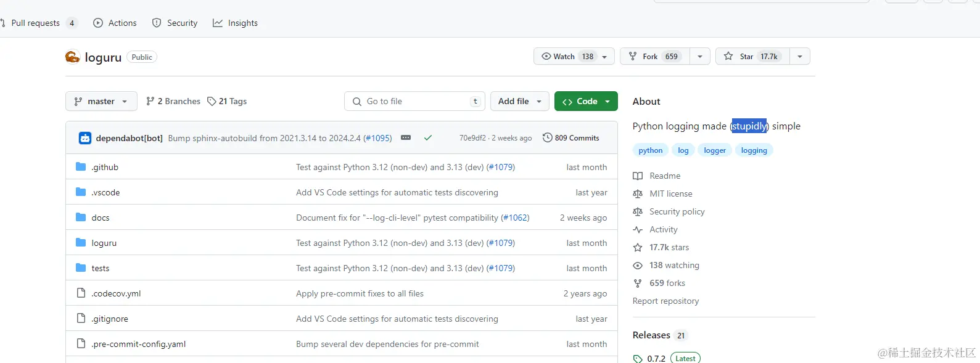
Task: Click the watching eye icon in About
Action: tap(638, 265)
